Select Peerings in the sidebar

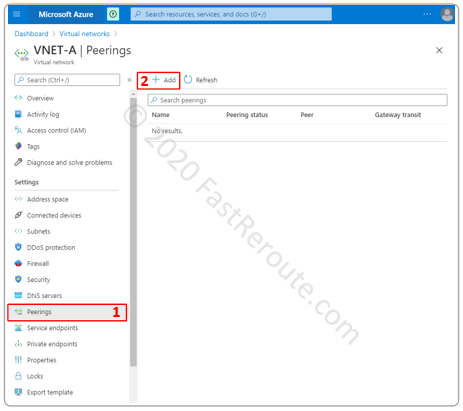coord(67,312)
